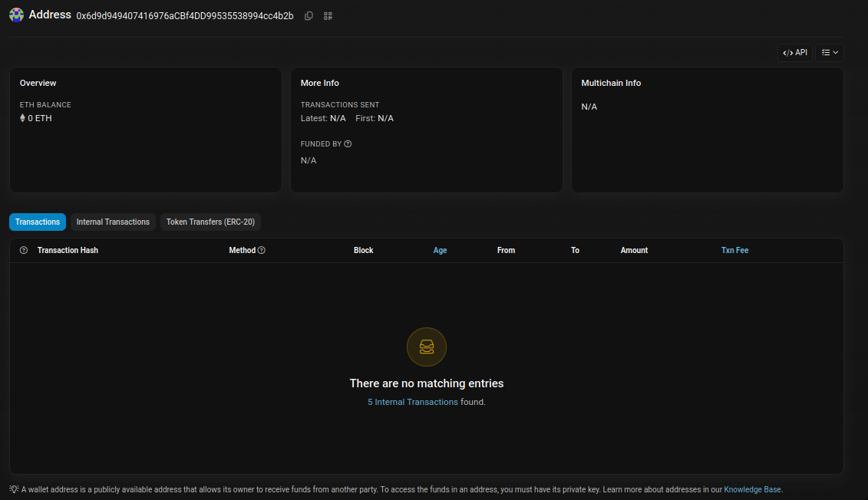Expand the list view options dropdown
Image resolution: width=868 pixels, height=500 pixels.
830,53
